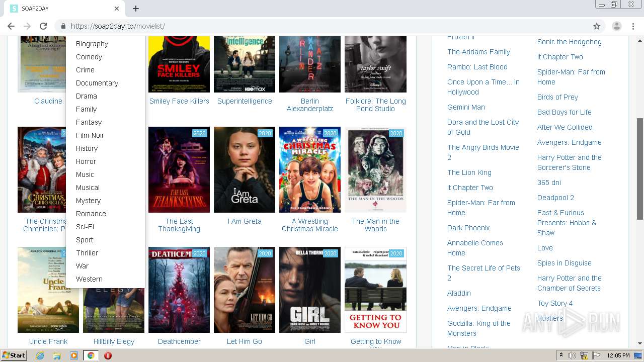
Task: Select Family genre entry
Action: [x=86, y=109]
